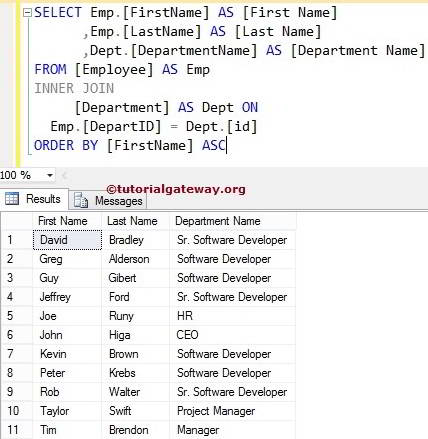The width and height of the screenshot is (428, 439).
Task: Select the Peter cell
Action: 67,373
